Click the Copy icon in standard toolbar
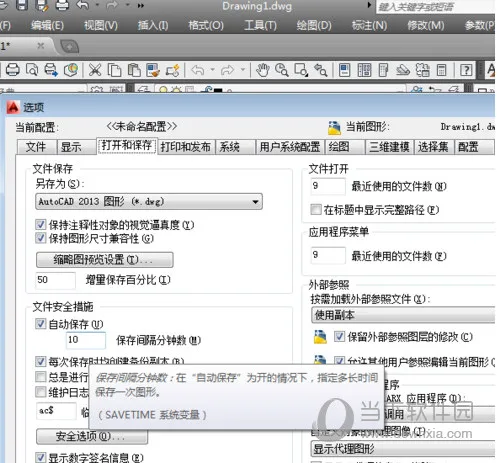 point(114,70)
